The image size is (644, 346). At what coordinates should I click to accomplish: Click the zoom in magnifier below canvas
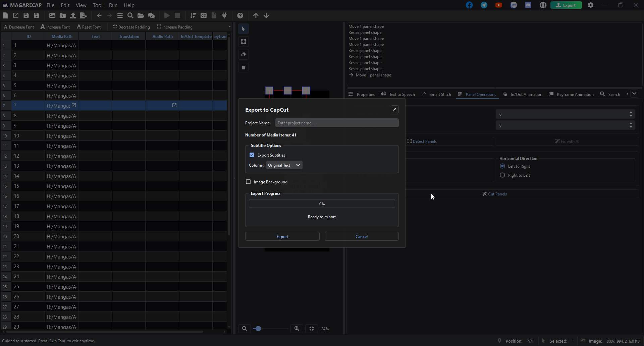[297, 329]
